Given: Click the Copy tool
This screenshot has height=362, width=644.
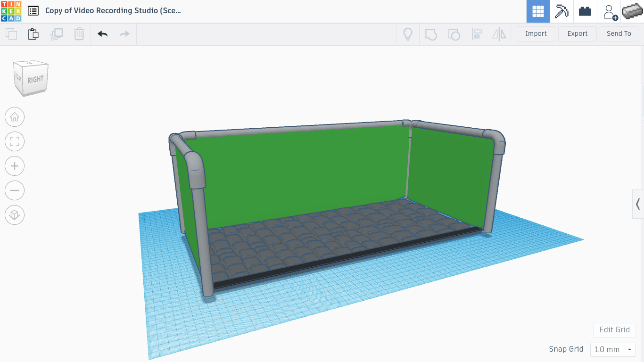Looking at the screenshot, I should tap(11, 34).
